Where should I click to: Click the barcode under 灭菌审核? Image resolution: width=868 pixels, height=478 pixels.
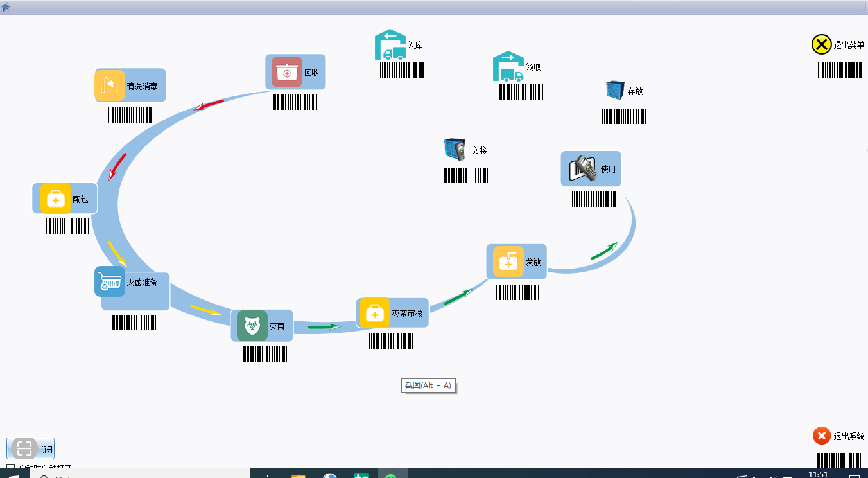coord(391,342)
